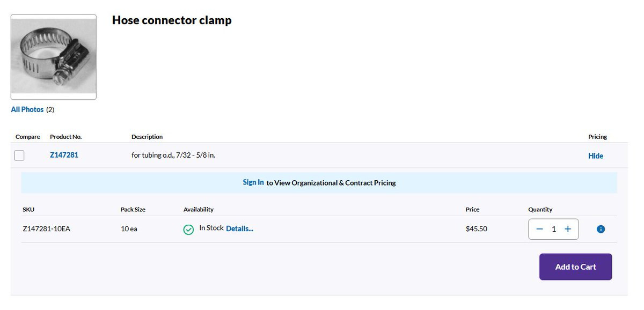Tick the Compare checkbox for Z147281
The image size is (644, 310).
19,156
